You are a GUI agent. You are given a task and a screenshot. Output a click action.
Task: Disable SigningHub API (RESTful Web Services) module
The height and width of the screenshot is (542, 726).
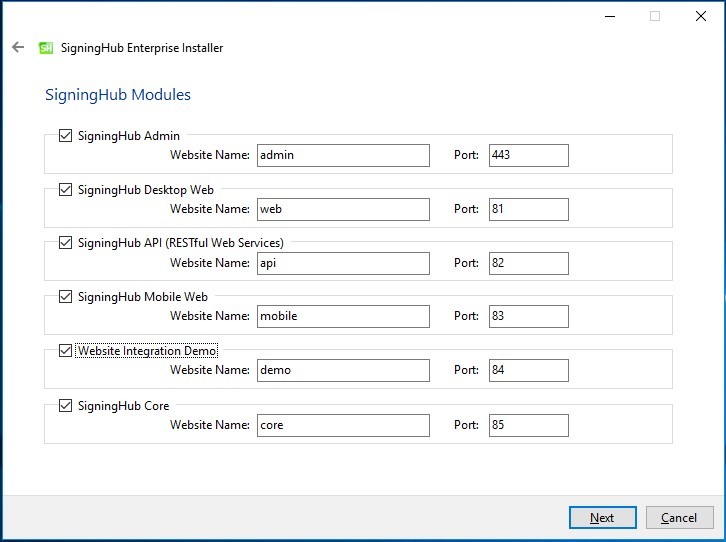[x=65, y=243]
